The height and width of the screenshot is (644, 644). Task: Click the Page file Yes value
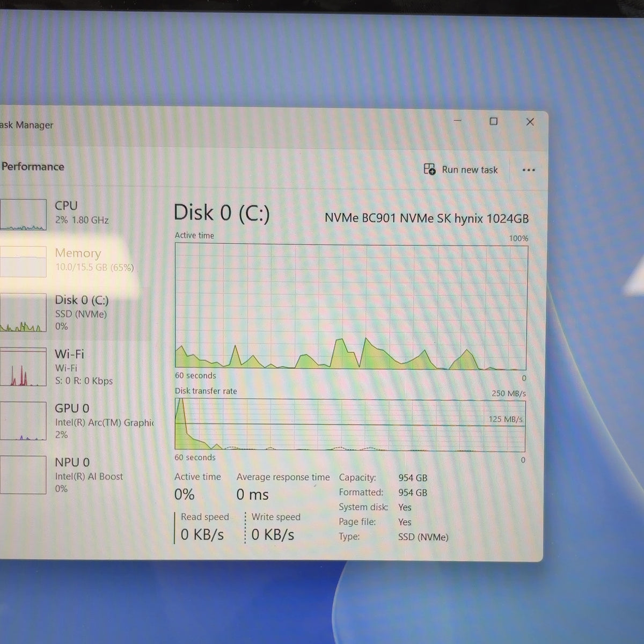coord(405,522)
